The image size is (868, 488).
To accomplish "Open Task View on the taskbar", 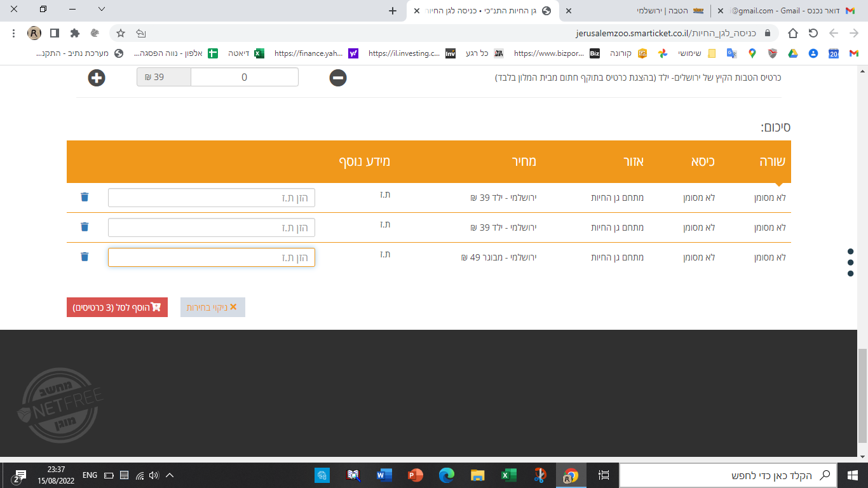I will coord(604,475).
